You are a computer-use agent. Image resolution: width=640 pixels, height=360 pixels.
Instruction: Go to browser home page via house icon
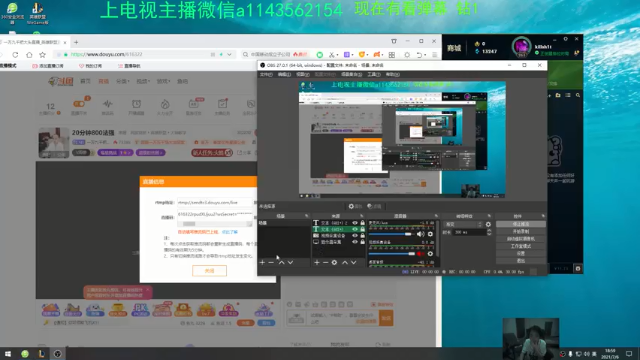tap(29, 54)
